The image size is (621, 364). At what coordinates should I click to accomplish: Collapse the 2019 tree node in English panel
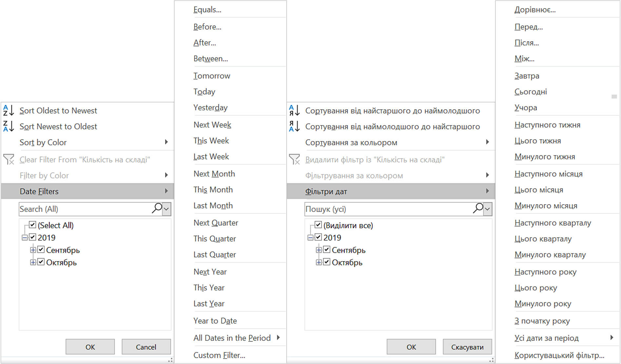click(x=25, y=238)
